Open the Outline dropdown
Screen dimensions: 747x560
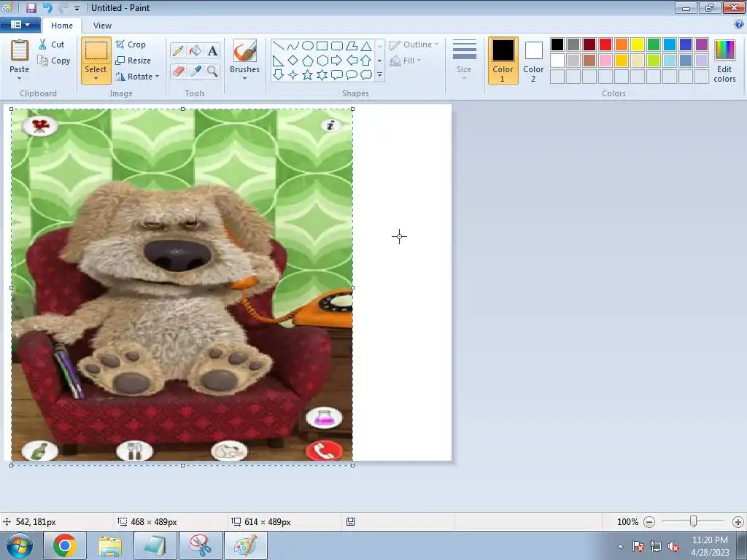click(x=414, y=44)
